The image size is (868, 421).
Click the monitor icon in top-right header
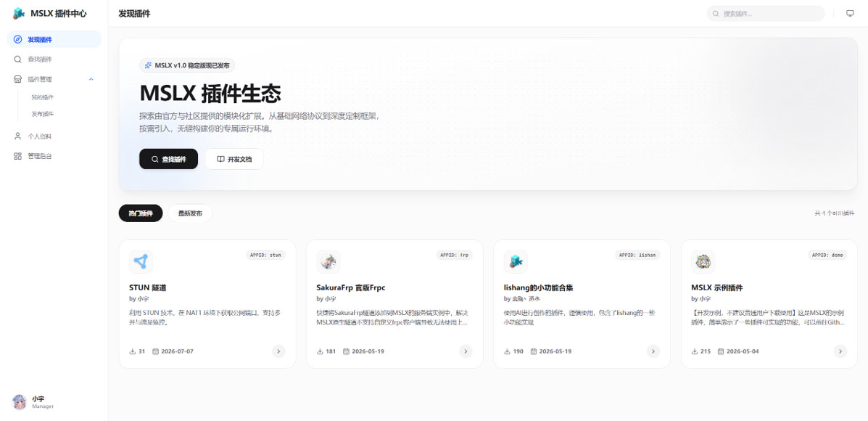(850, 13)
